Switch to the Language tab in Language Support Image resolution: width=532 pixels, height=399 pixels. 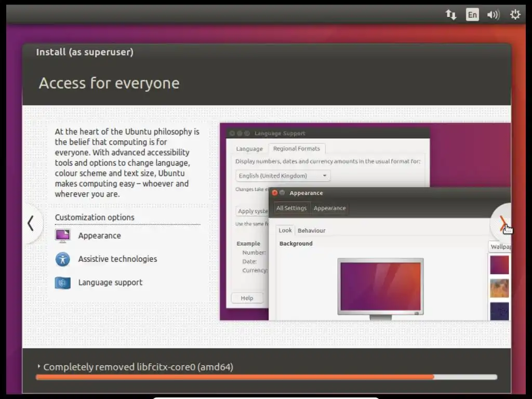pos(249,149)
